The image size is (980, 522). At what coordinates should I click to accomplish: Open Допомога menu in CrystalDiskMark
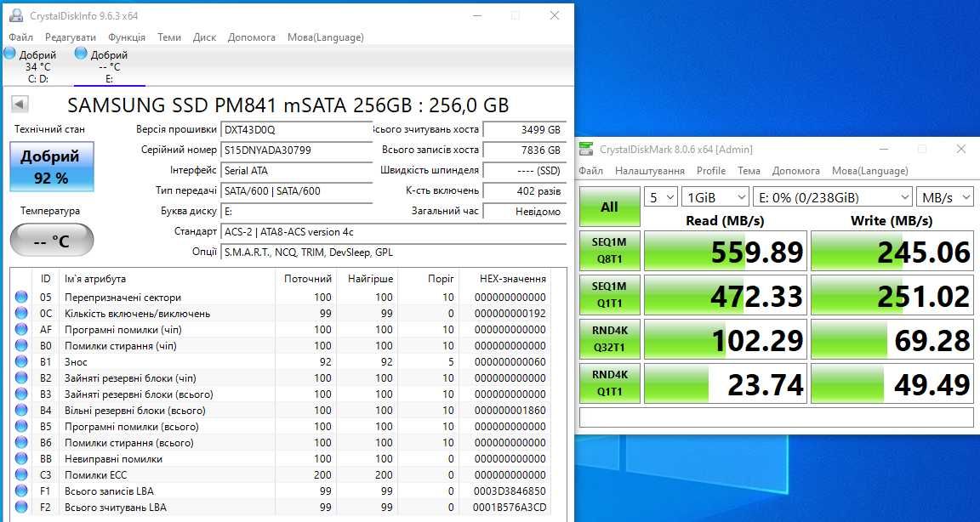click(795, 171)
